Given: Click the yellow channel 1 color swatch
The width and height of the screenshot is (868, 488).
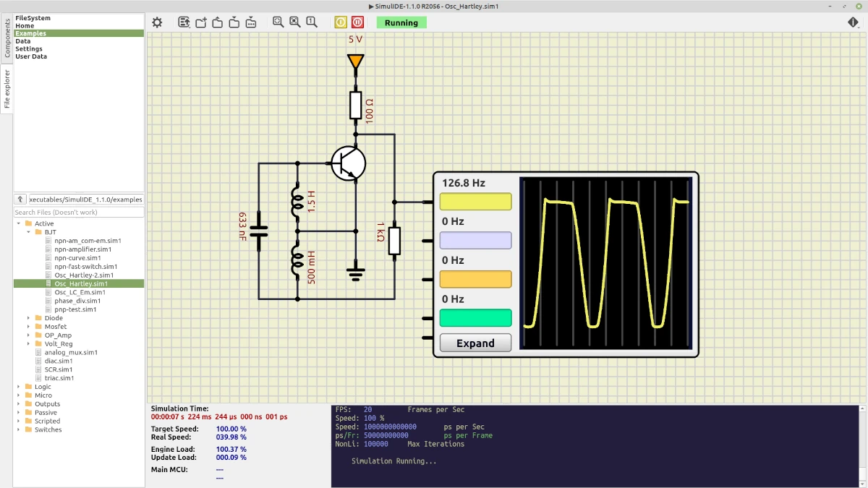Looking at the screenshot, I should (x=475, y=202).
